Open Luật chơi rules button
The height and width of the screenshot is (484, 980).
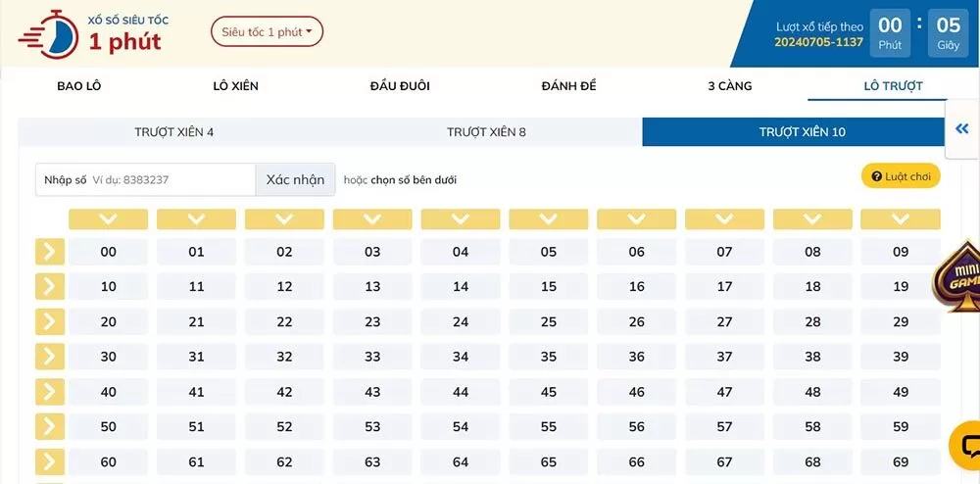tap(901, 176)
